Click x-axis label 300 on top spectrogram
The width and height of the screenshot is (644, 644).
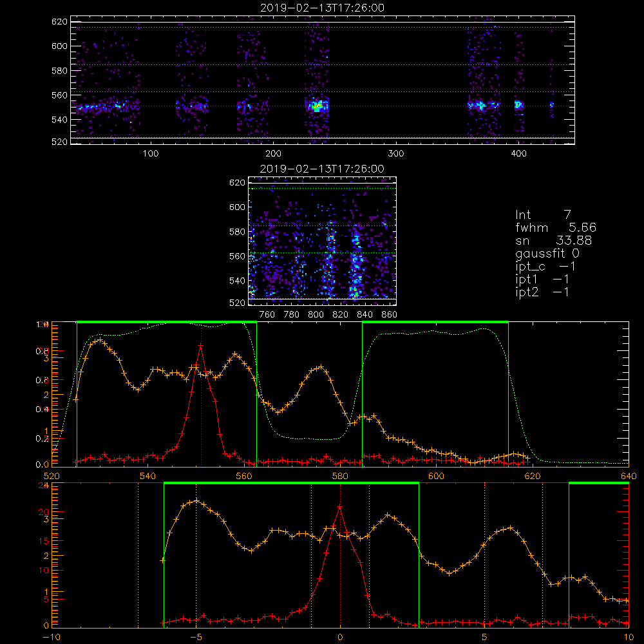(396, 154)
